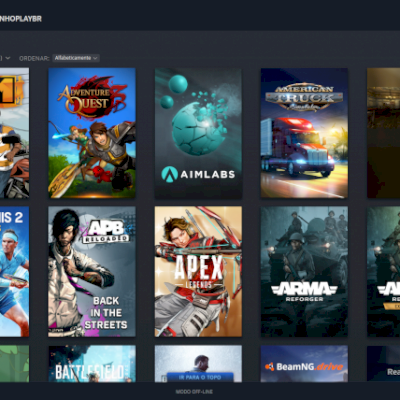Open the AdventureQuest 3D game cover
Viewport: 400px width, 400px height.
[x=92, y=133]
